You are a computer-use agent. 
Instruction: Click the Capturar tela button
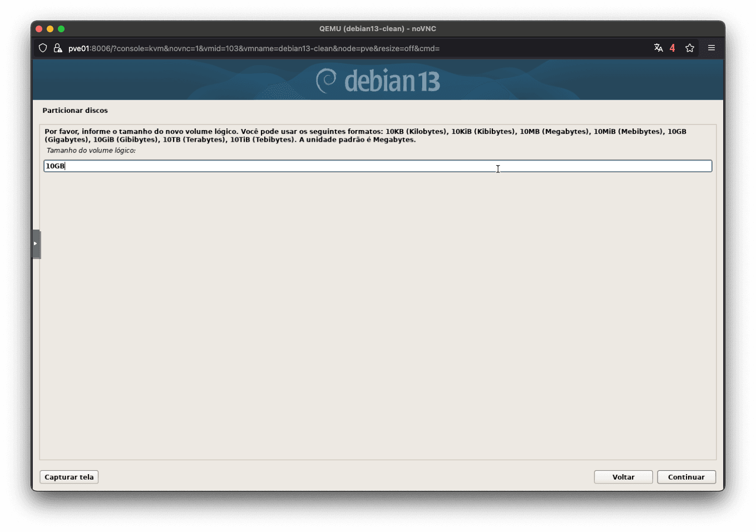[69, 477]
